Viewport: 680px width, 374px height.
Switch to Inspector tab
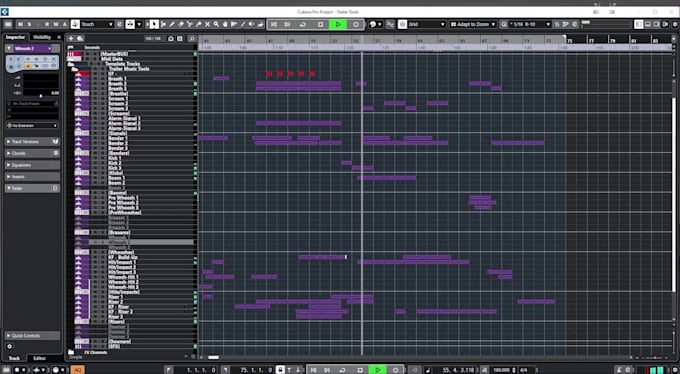coord(15,37)
